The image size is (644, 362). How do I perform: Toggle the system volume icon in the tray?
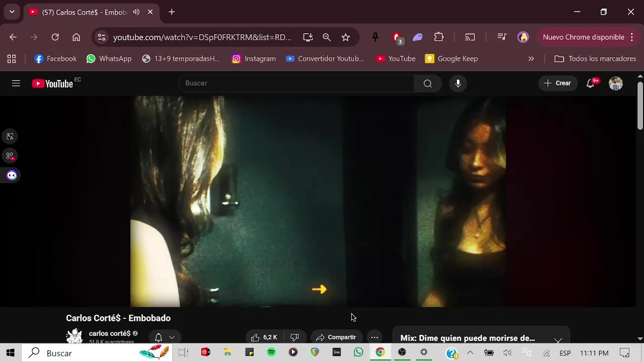point(508,353)
